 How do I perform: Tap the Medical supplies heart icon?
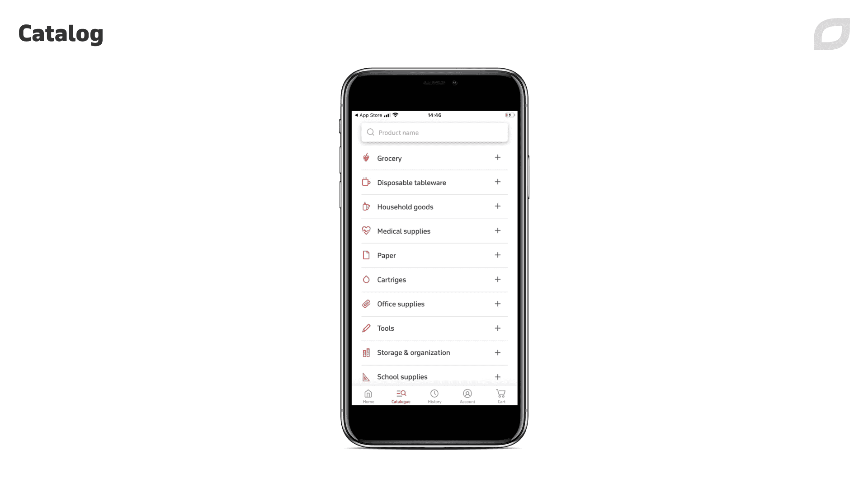365,230
